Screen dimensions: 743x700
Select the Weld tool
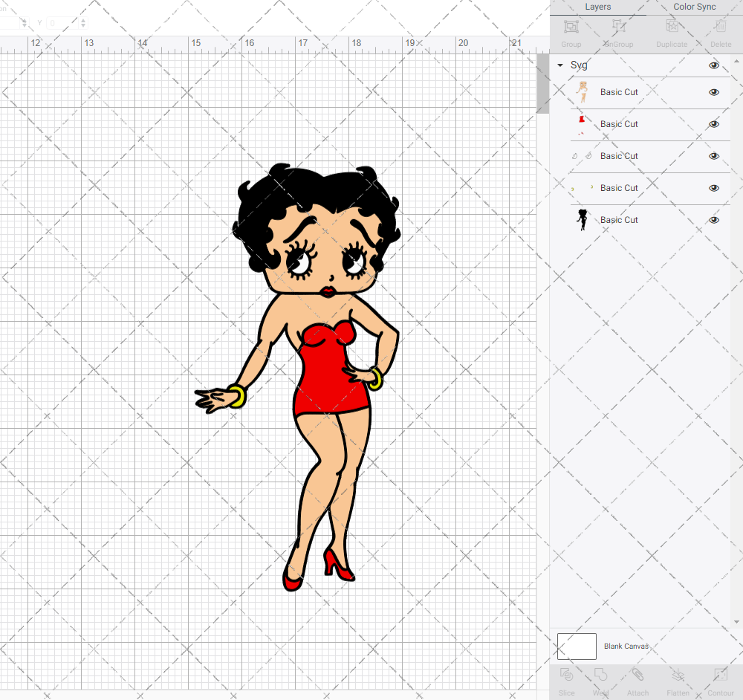click(600, 675)
